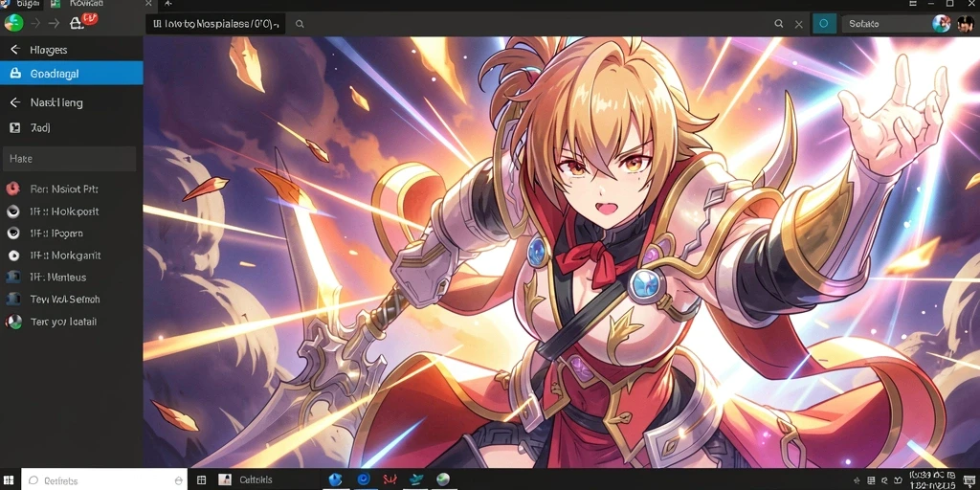Image resolution: width=980 pixels, height=490 pixels.
Task: Click the teal circle button in top bar
Action: (824, 24)
